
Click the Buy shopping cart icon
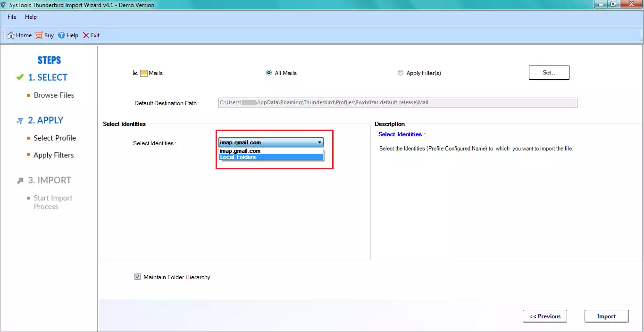[x=39, y=35]
